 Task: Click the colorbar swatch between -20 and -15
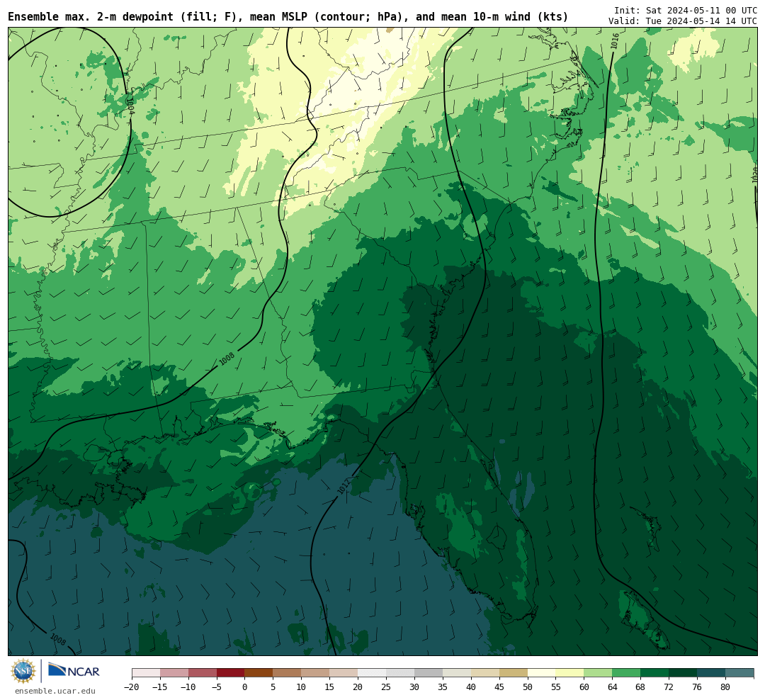146,673
